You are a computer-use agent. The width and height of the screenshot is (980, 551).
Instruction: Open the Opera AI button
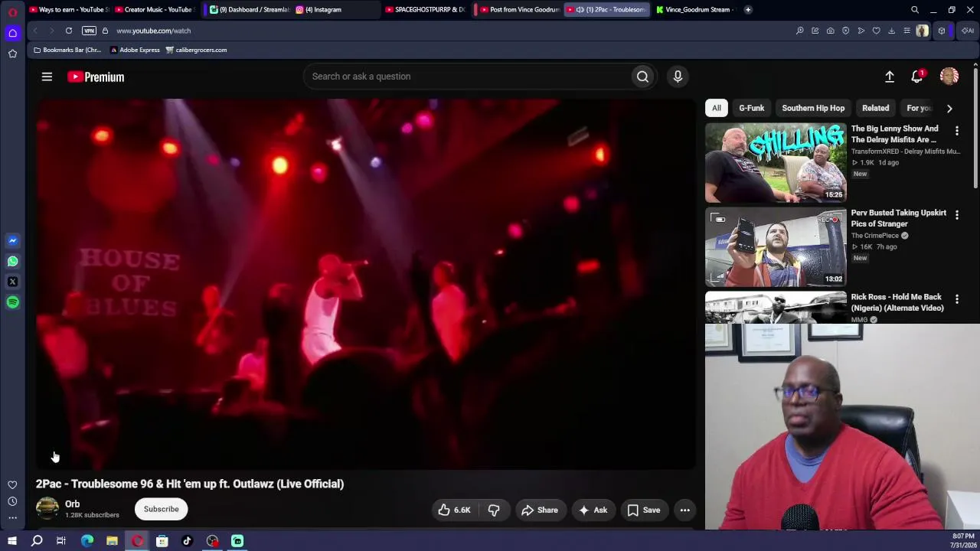pos(968,31)
